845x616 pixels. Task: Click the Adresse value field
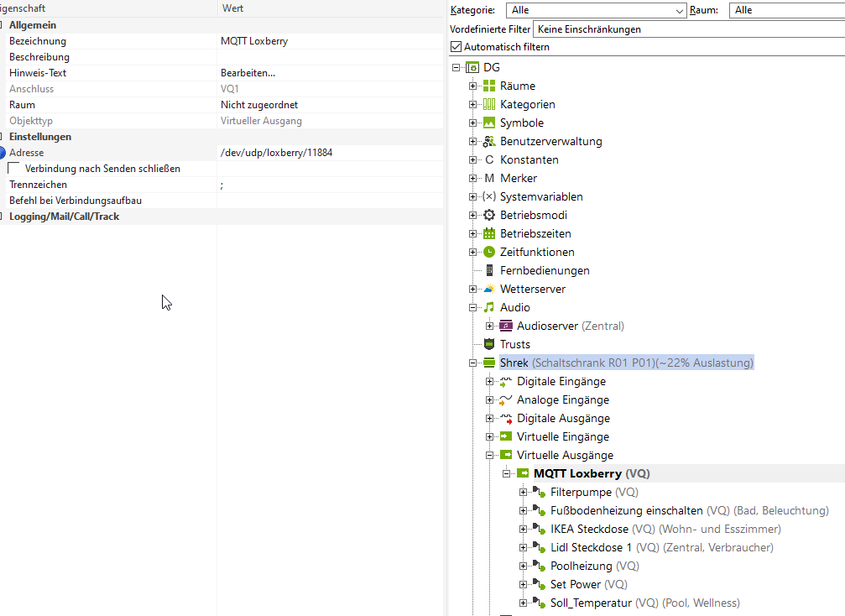pos(329,153)
